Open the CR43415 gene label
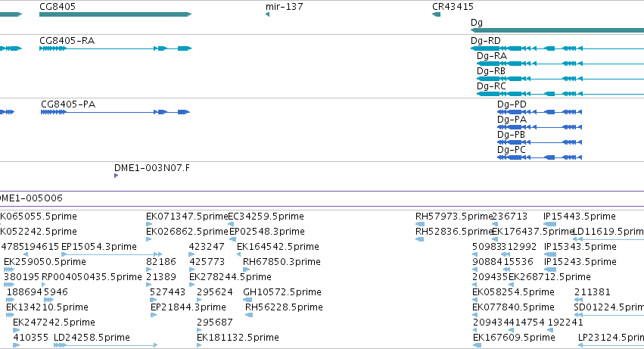This screenshot has width=644, height=349. 453,7
